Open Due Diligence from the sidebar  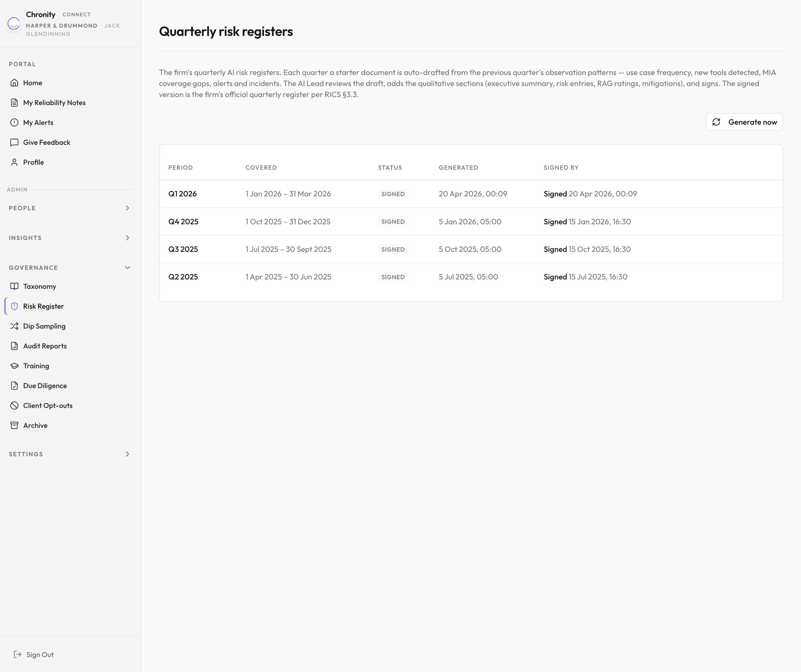pyautogui.click(x=45, y=386)
